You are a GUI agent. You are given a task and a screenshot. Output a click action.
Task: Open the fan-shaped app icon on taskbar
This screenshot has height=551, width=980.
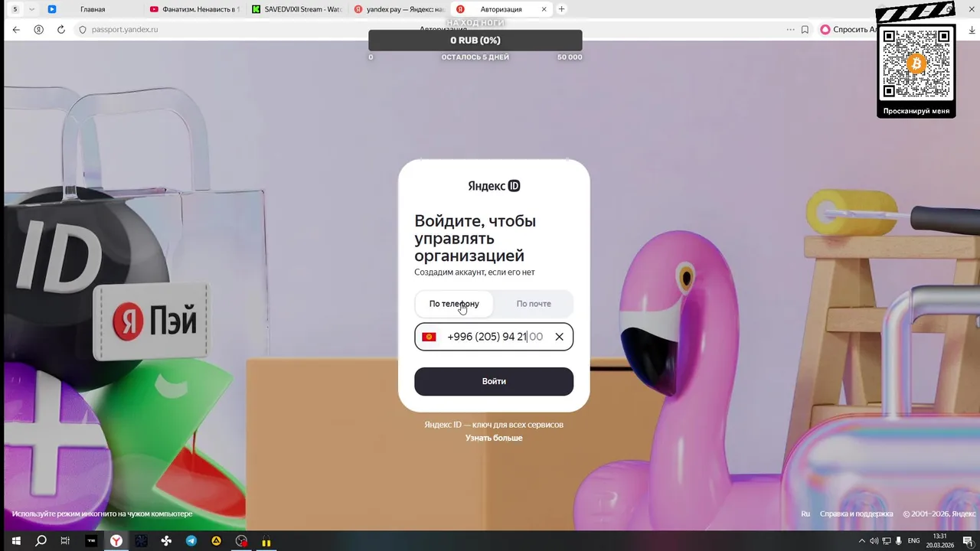(x=166, y=541)
